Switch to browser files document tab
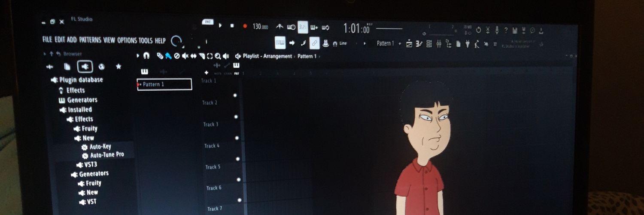 click(x=67, y=67)
